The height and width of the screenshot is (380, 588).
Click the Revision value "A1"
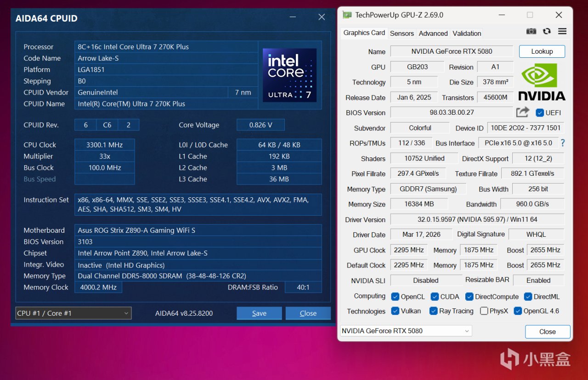point(495,67)
